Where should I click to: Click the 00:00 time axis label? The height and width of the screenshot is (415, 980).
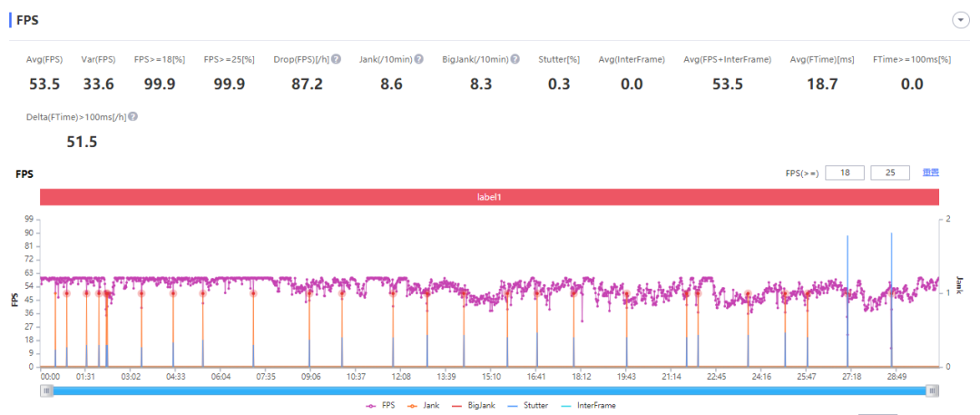click(50, 378)
